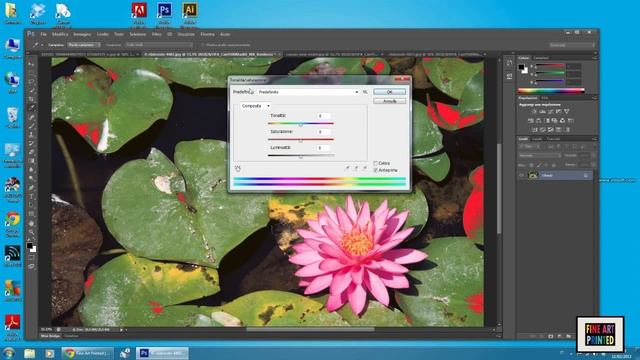640x360 pixels.
Task: Click the Saturazione slider track
Action: (301, 139)
